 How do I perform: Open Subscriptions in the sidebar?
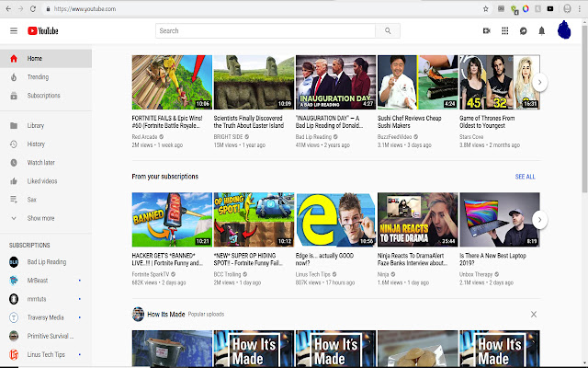(x=46, y=96)
